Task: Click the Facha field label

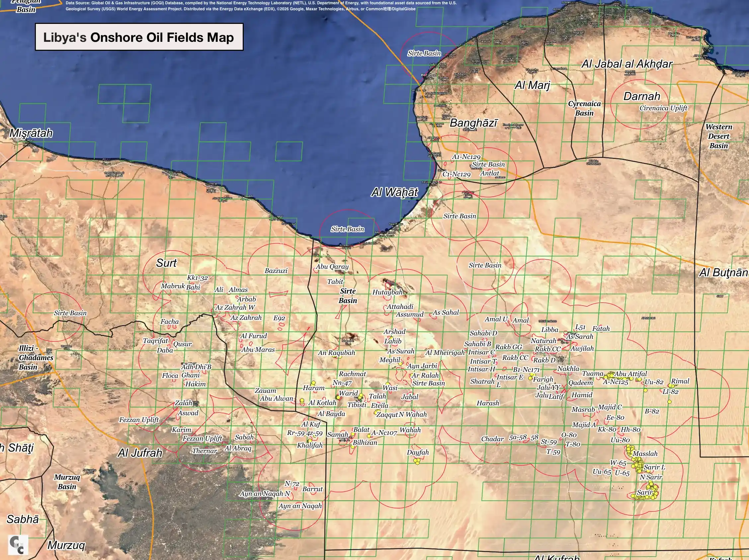Action: tap(169, 321)
